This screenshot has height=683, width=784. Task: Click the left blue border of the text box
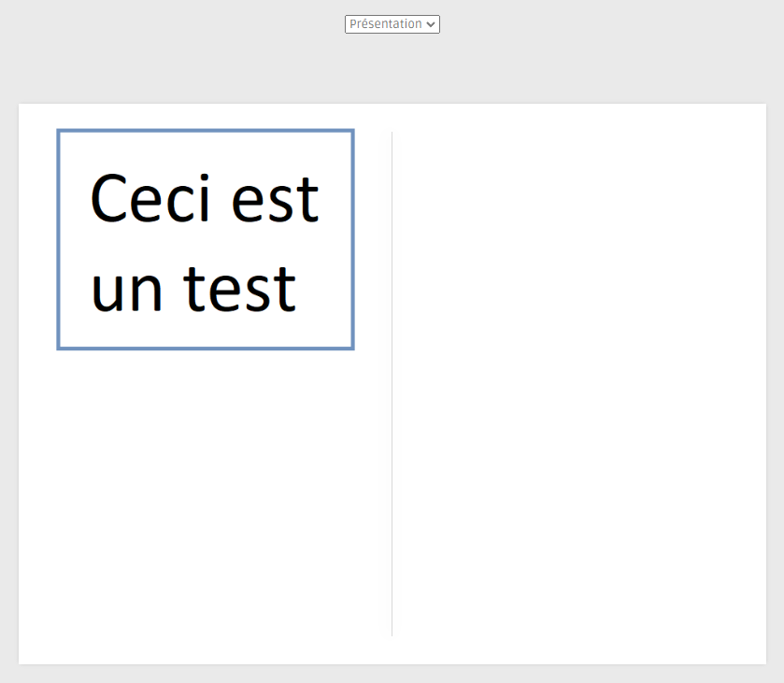(59, 239)
